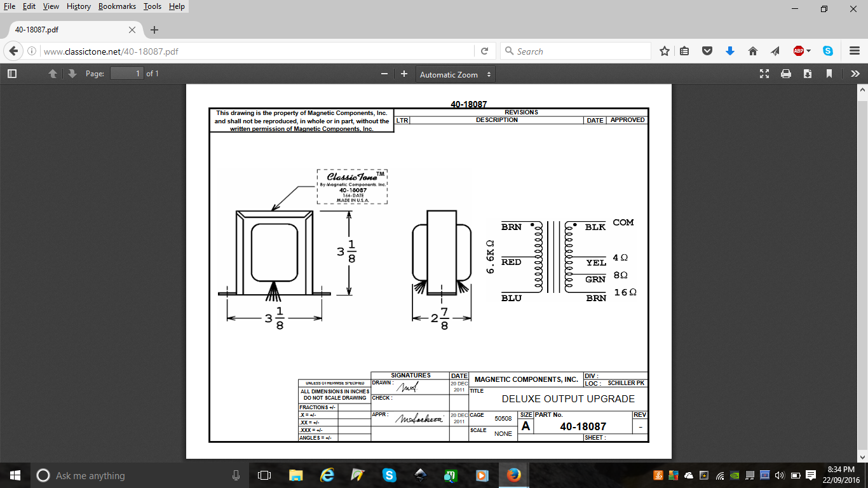Click the 6.6KΩ primary impedance label
Image resolution: width=868 pixels, height=488 pixels.
click(x=491, y=257)
